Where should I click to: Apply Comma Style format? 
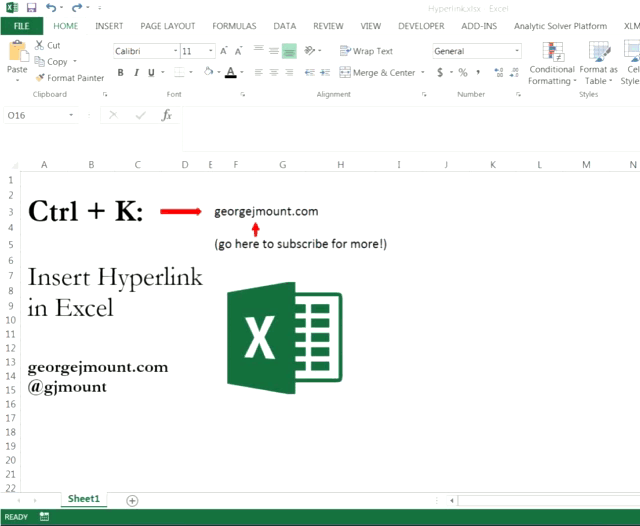[x=478, y=73]
